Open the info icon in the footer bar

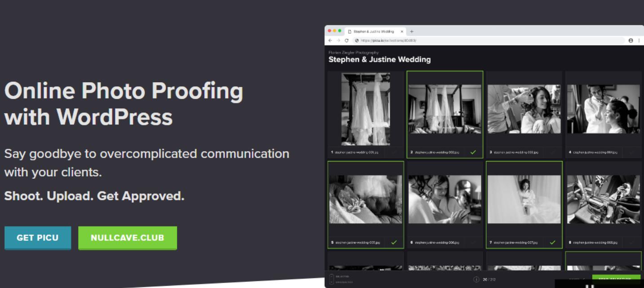pyautogui.click(x=476, y=279)
